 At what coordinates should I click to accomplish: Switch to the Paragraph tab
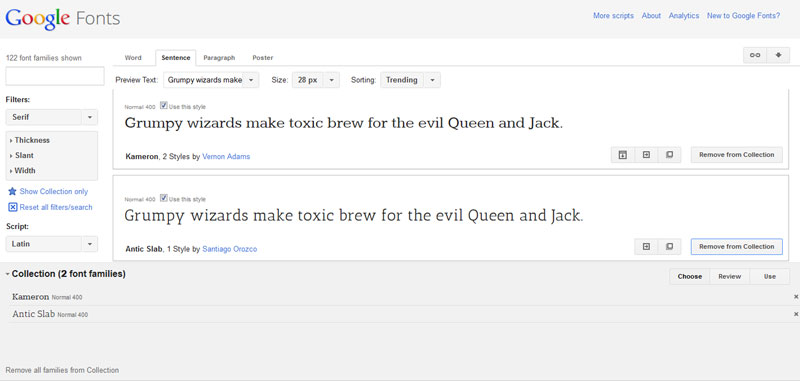(x=219, y=58)
